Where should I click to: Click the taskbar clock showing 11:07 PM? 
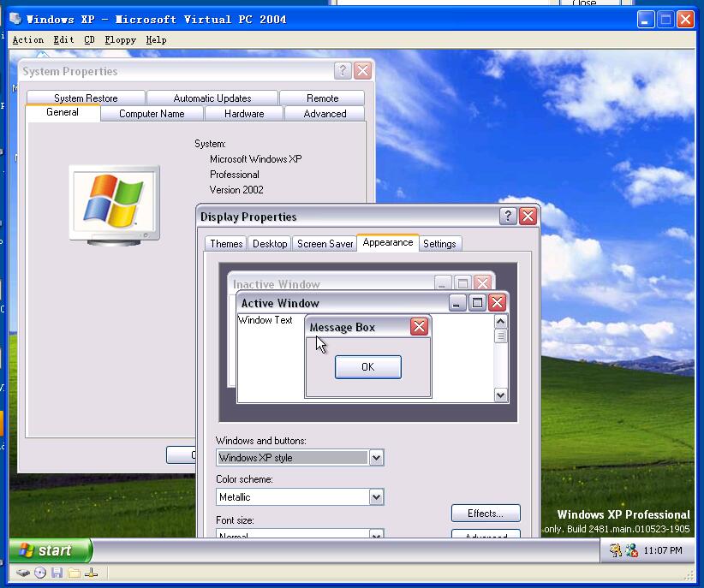(x=663, y=550)
